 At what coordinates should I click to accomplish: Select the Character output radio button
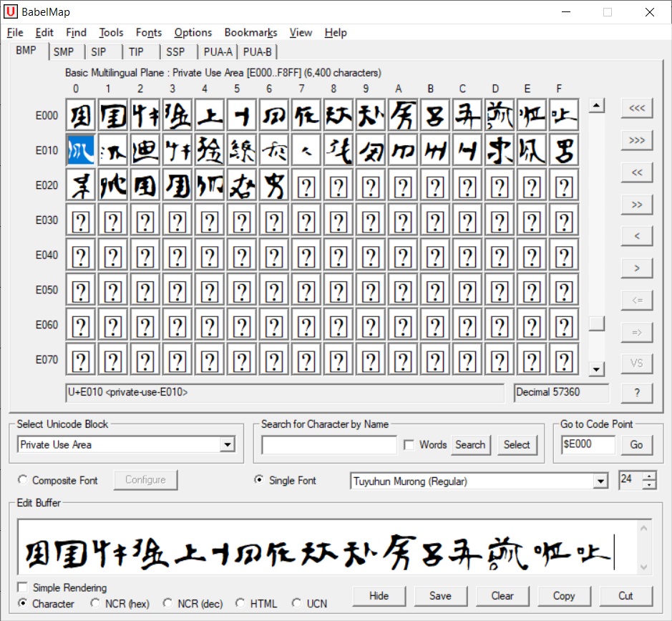pyautogui.click(x=22, y=602)
